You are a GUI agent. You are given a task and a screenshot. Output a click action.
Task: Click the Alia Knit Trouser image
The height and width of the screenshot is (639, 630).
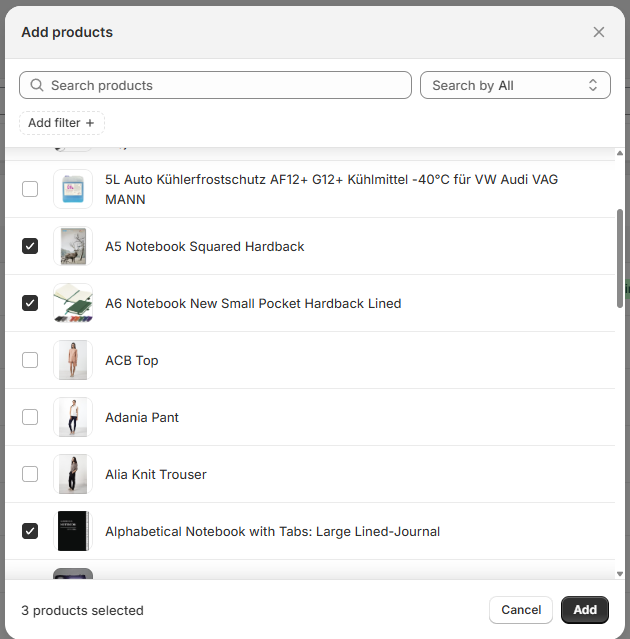[73, 474]
